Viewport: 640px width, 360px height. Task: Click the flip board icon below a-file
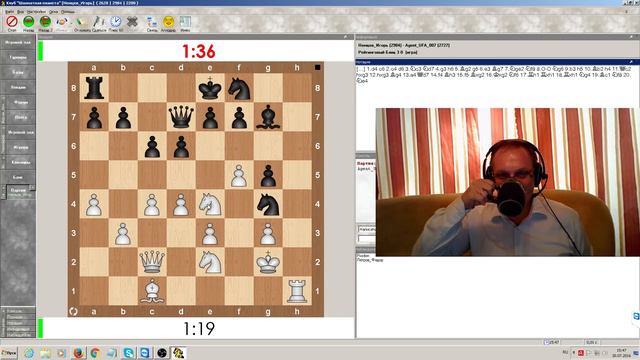[73, 311]
